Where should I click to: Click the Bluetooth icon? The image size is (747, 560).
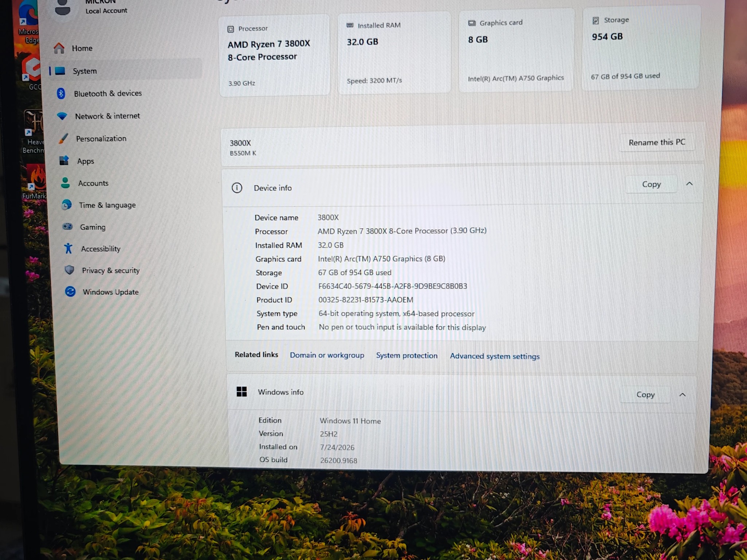[x=61, y=93]
